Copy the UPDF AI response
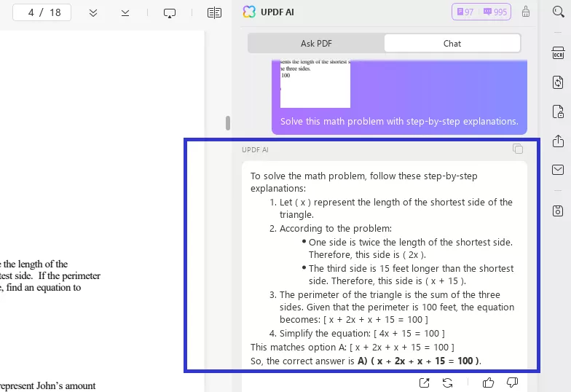This screenshot has height=392, width=571. click(518, 149)
